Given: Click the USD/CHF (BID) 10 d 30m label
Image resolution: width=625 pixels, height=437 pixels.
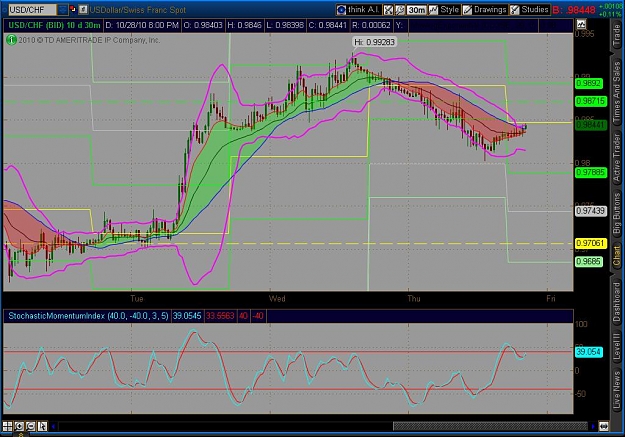Looking at the screenshot, I should pos(54,25).
